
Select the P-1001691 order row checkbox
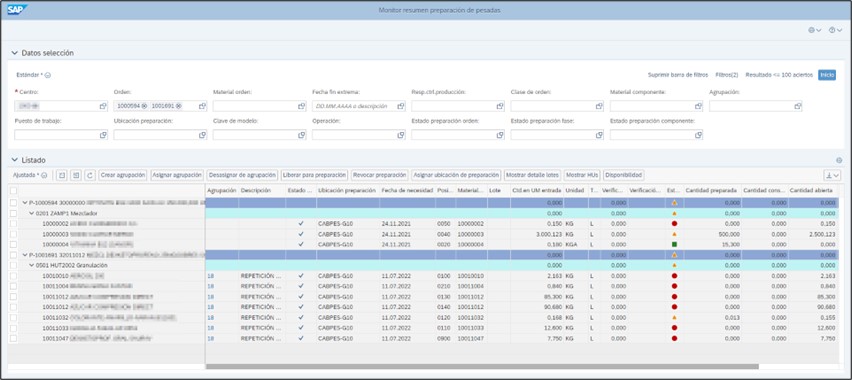pyautogui.click(x=14, y=255)
